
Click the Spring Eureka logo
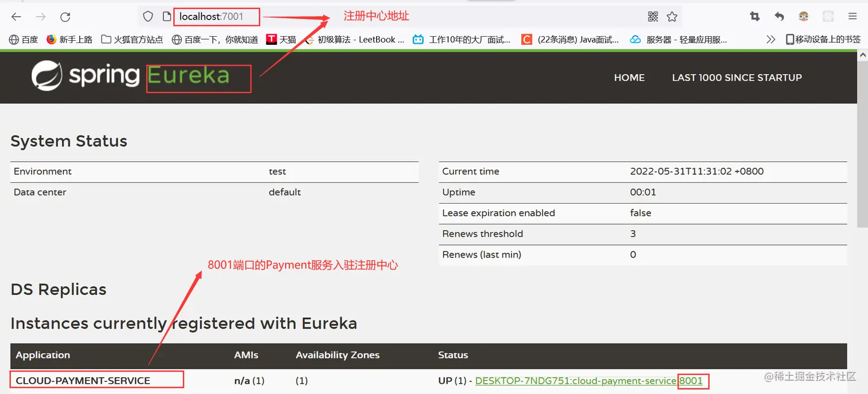click(130, 76)
